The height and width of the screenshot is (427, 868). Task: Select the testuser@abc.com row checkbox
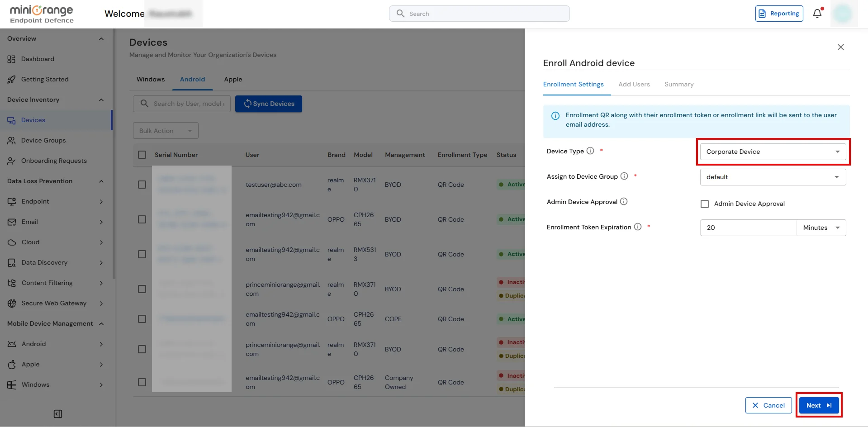point(142,185)
